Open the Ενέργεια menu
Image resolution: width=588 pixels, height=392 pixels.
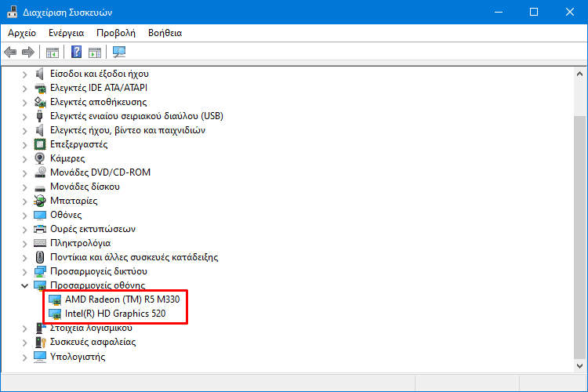click(67, 33)
